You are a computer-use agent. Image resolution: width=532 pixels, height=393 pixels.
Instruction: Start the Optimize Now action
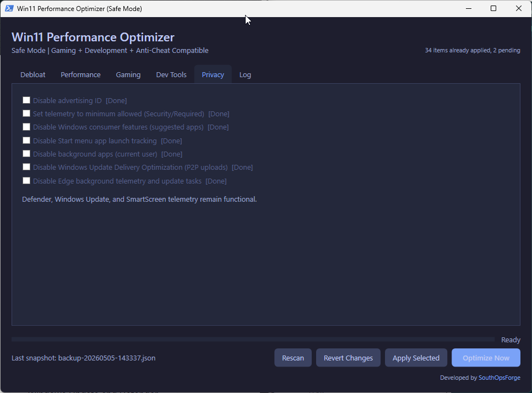(x=486, y=358)
